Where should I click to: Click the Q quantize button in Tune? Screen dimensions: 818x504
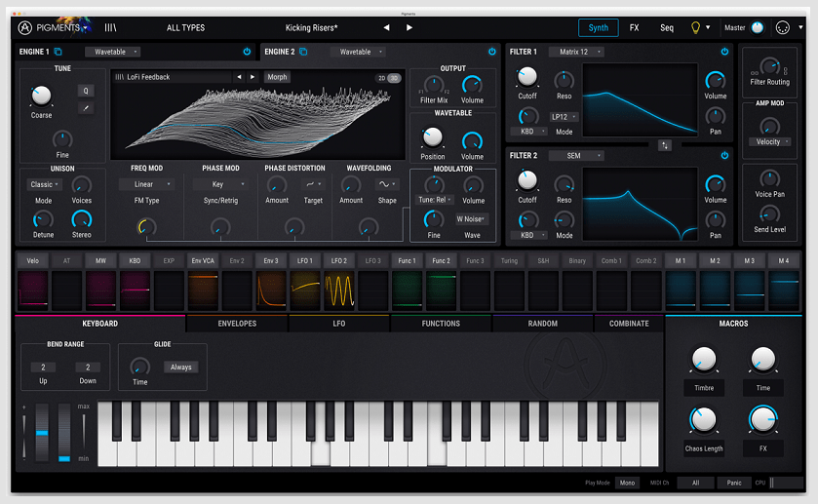click(86, 91)
